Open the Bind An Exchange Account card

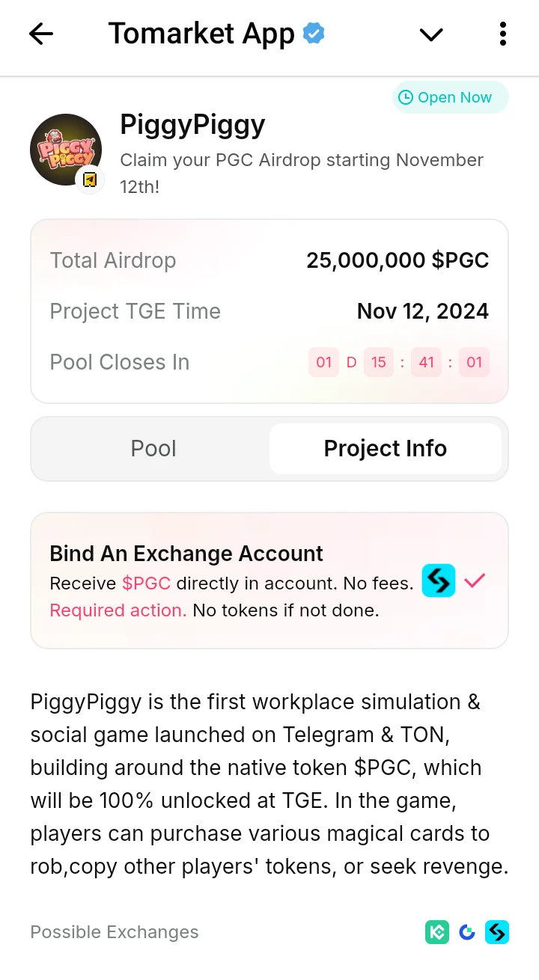tap(269, 581)
